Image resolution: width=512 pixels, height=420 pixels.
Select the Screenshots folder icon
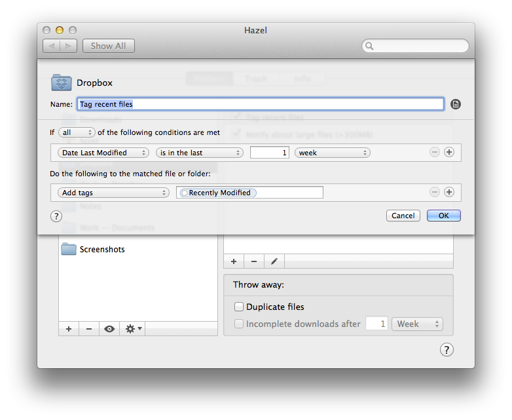pyautogui.click(x=69, y=249)
